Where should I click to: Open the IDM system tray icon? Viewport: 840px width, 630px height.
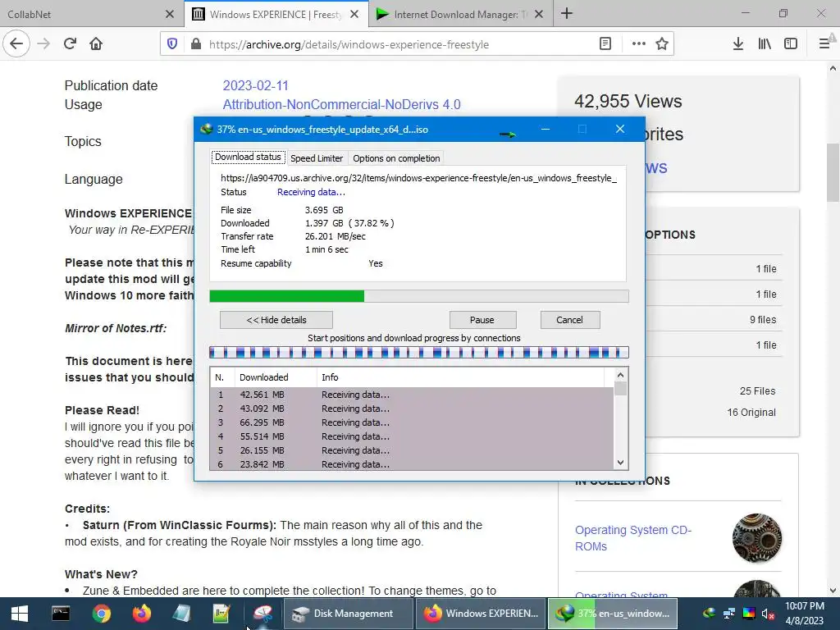(x=710, y=614)
